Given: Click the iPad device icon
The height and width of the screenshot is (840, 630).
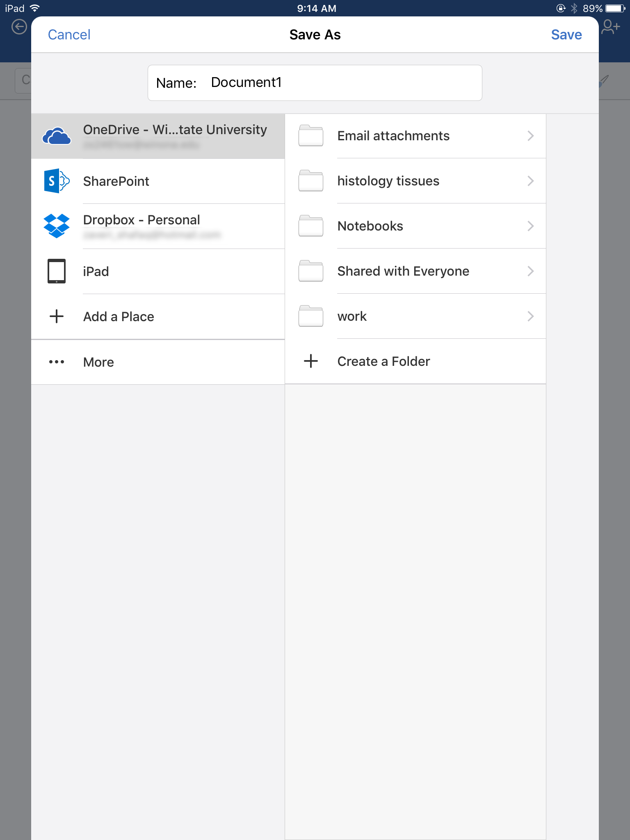Looking at the screenshot, I should (57, 271).
